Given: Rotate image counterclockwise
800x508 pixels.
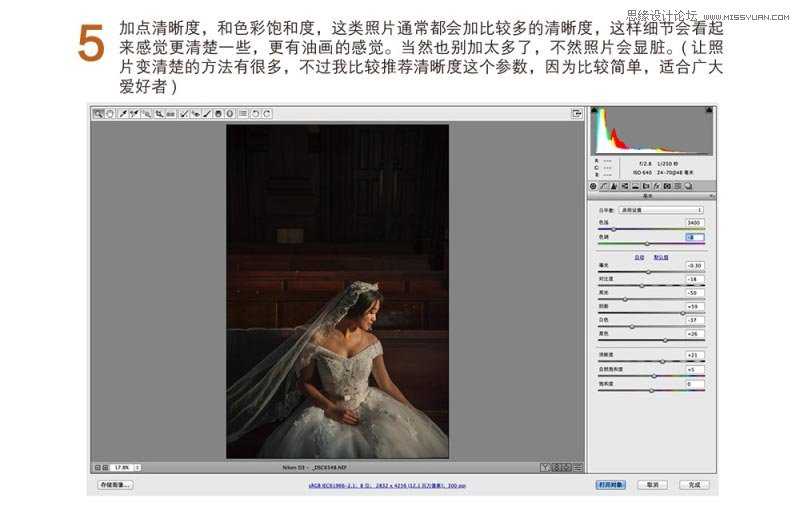Looking at the screenshot, I should 255,114.
